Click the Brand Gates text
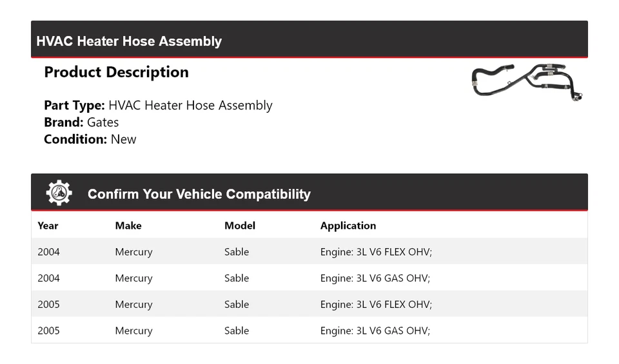The image size is (619, 364). point(81,122)
